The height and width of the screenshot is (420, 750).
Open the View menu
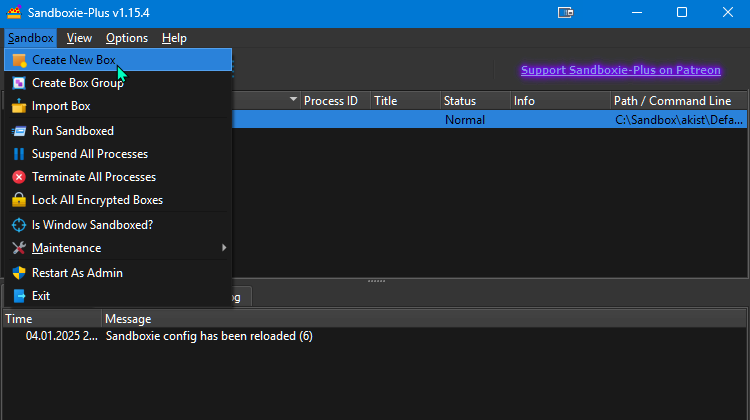(x=79, y=38)
